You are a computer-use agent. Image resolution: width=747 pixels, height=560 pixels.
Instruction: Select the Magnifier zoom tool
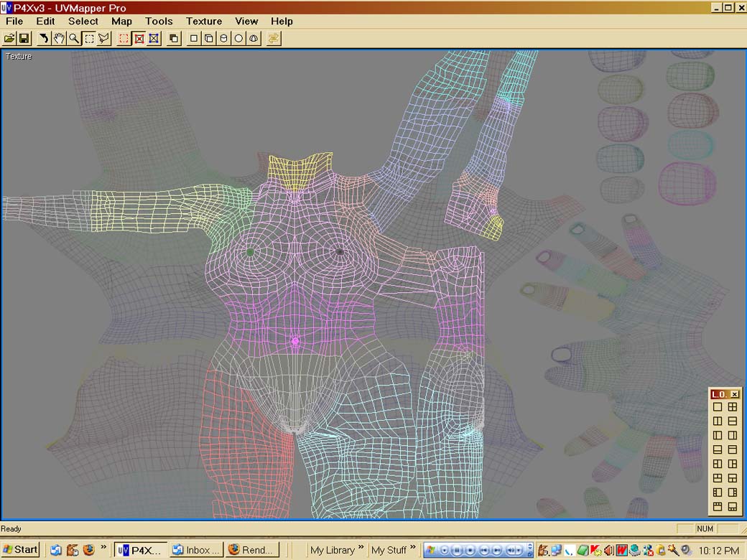(74, 38)
